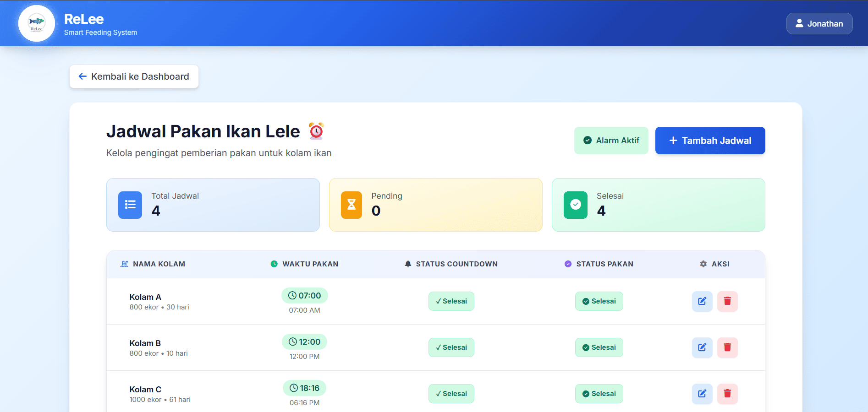
Task: Go back via Kembali ke Dashboard
Action: click(x=134, y=76)
